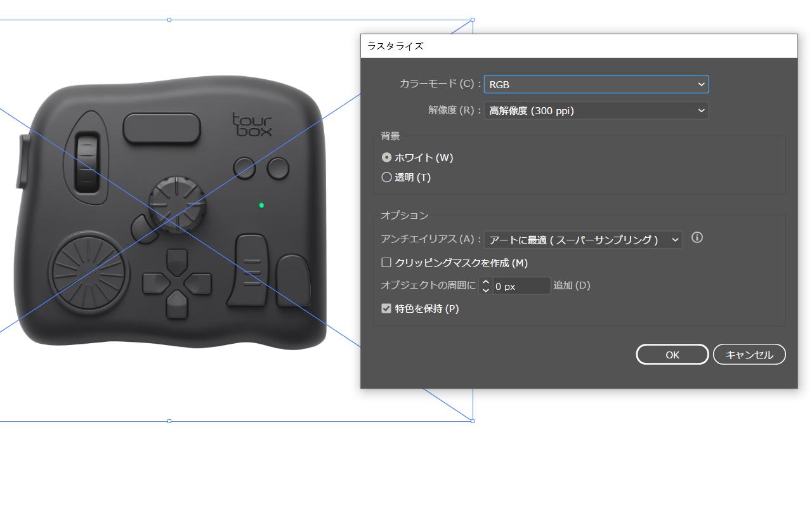812x524 pixels.
Task: Open the アンチエイリアス dropdown
Action: [582, 240]
